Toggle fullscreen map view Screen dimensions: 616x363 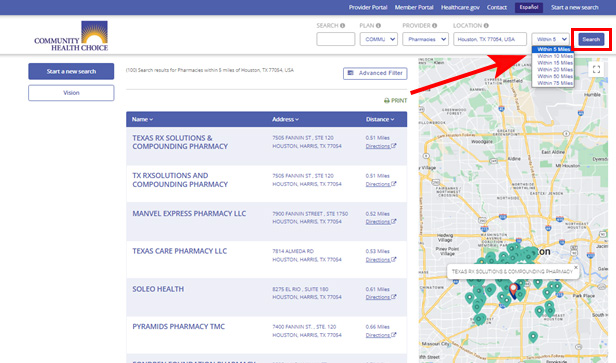click(596, 70)
